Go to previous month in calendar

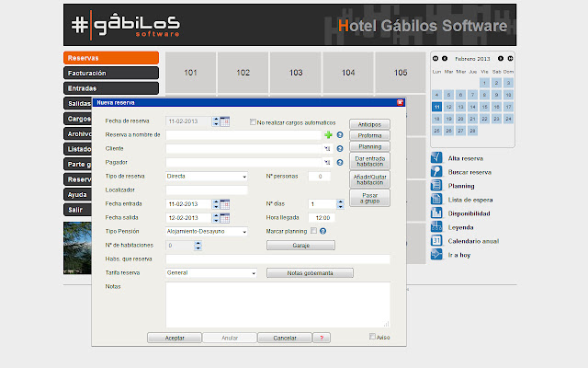445,59
